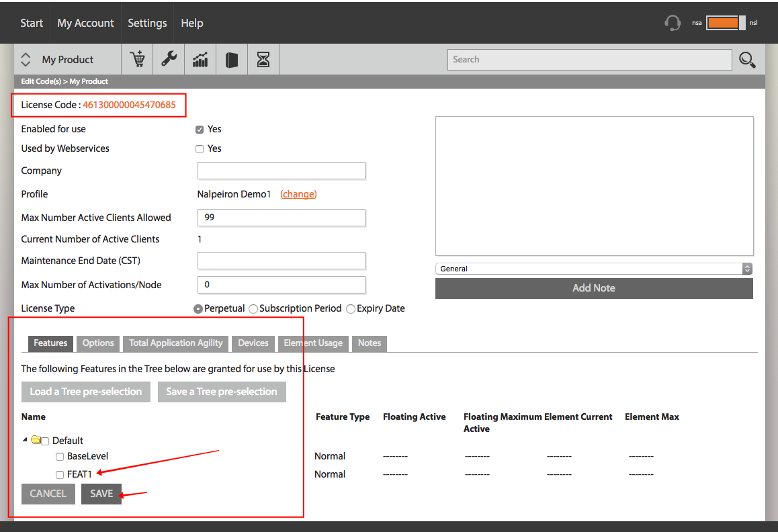
Task: Click the Floating Active column header
Action: (x=415, y=417)
